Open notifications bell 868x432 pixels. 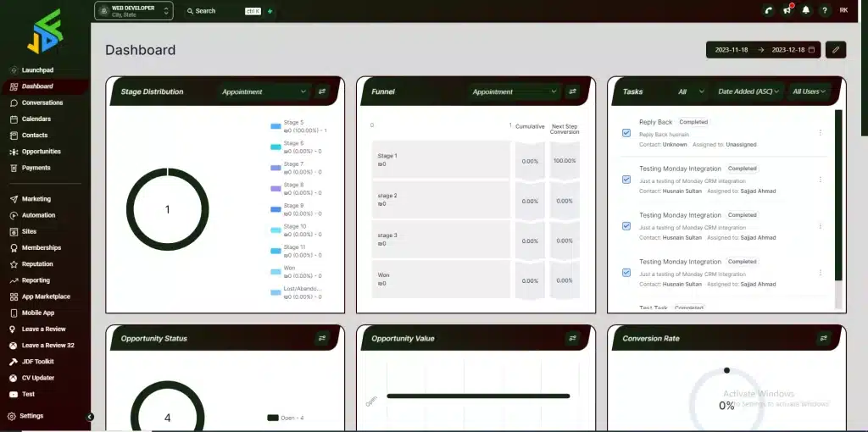pyautogui.click(x=805, y=10)
